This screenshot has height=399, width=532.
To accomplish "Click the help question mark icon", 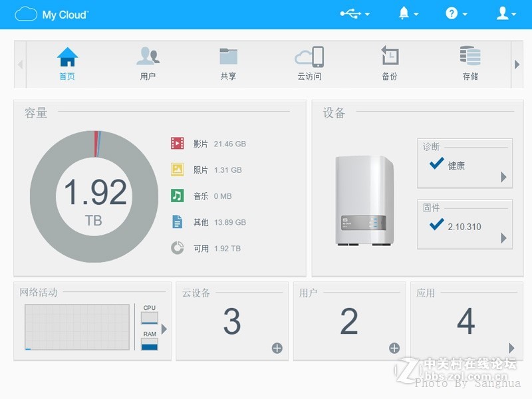I will pos(452,13).
